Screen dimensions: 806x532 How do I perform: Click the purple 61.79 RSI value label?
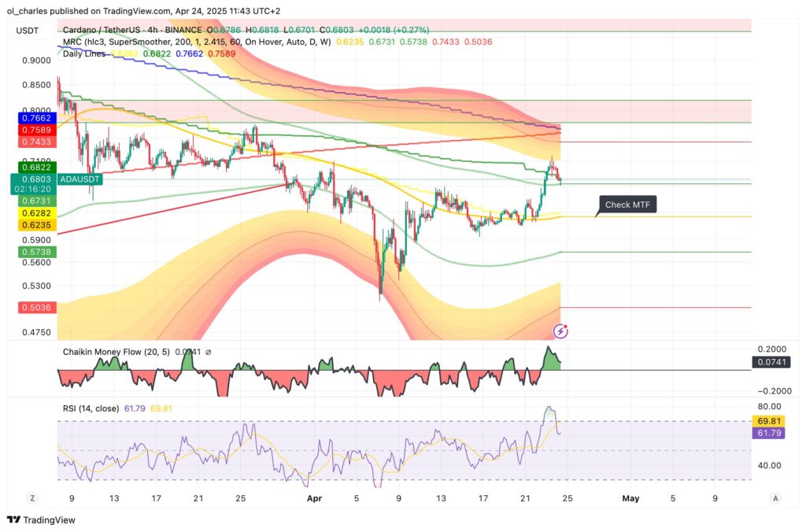pos(768,433)
